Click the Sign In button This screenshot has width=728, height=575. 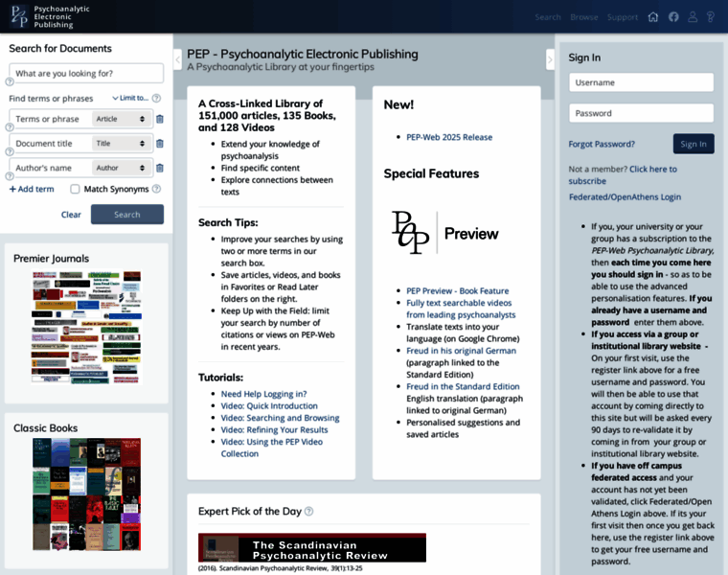[x=694, y=144]
